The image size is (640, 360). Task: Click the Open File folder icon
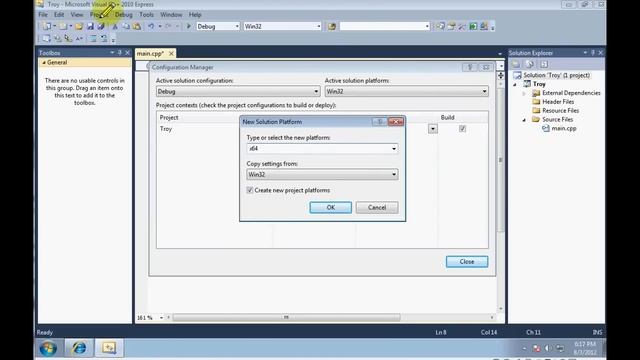tap(79, 26)
